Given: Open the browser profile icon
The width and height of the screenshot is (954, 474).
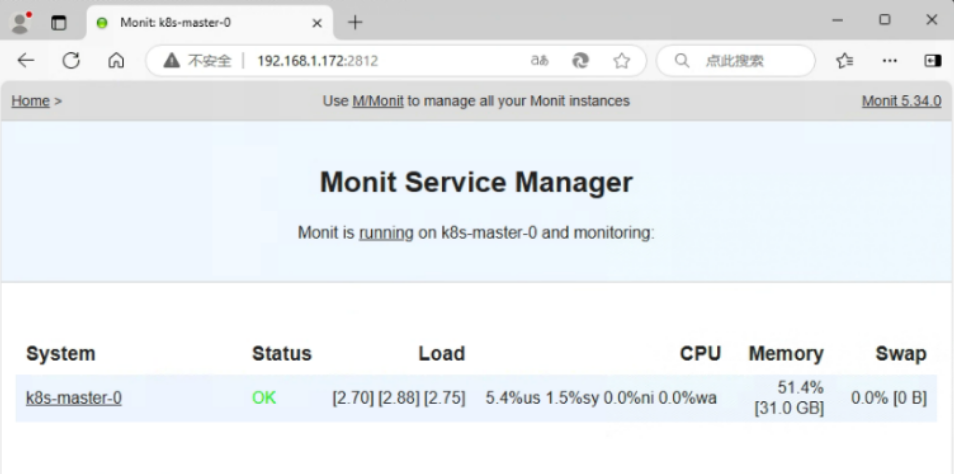Looking at the screenshot, I should pos(21,23).
